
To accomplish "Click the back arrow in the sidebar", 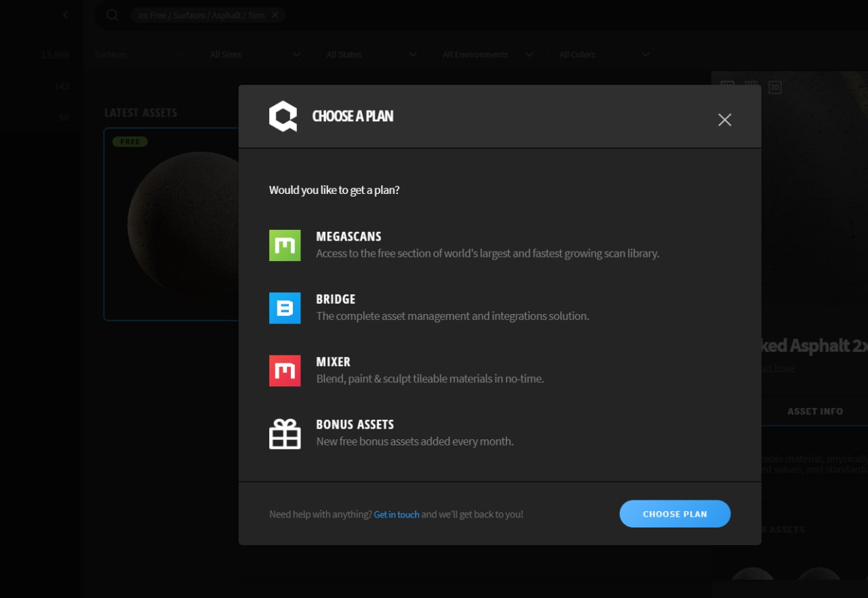I will [x=66, y=15].
